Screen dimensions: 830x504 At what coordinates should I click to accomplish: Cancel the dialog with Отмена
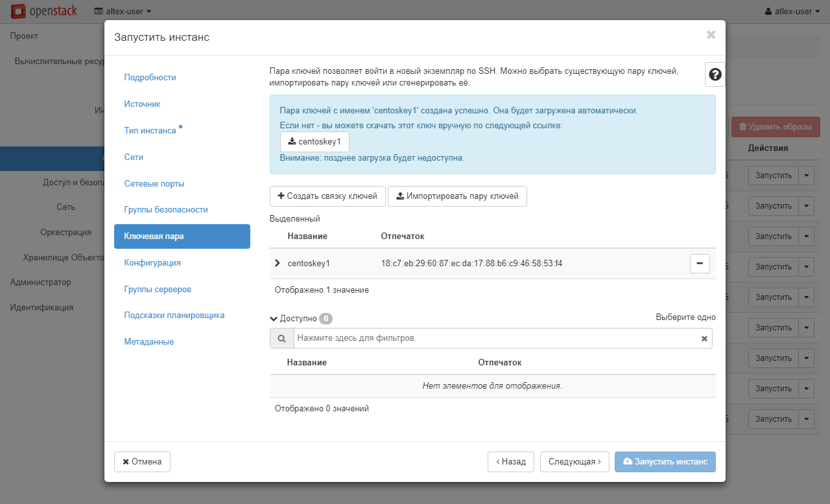tap(142, 462)
